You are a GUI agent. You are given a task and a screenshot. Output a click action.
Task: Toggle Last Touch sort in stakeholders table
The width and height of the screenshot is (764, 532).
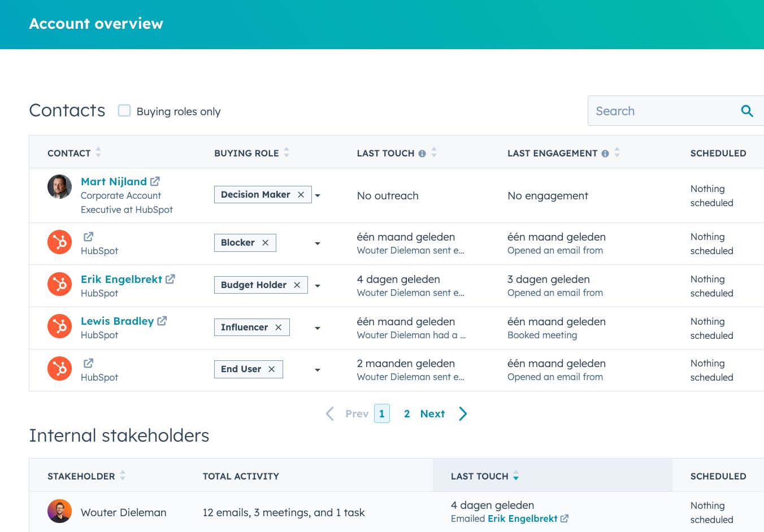click(x=516, y=476)
